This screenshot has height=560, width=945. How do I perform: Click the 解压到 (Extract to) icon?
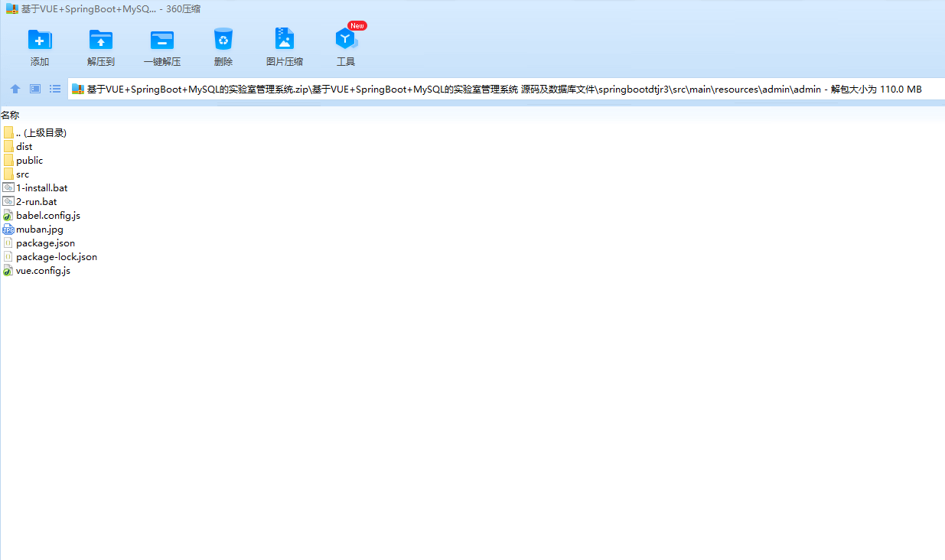tap(101, 39)
